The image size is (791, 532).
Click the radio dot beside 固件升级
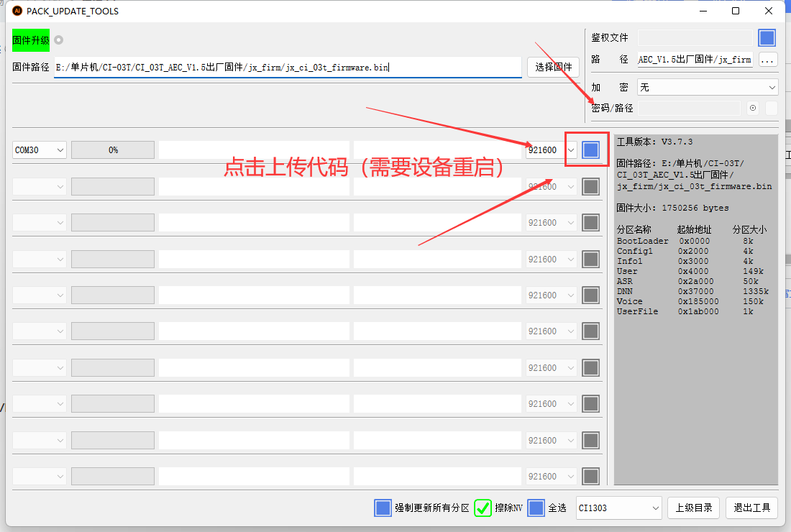click(59, 40)
